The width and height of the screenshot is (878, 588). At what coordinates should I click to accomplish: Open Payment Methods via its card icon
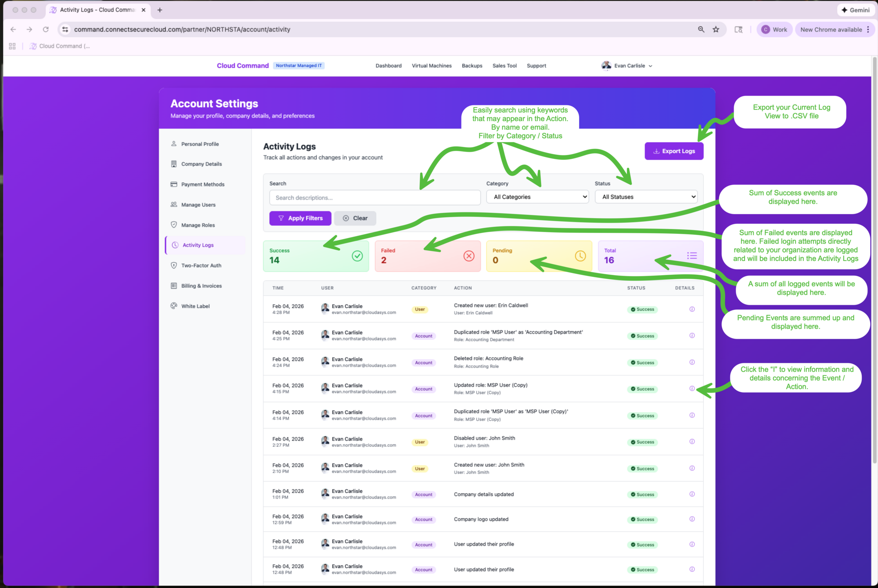tap(174, 184)
